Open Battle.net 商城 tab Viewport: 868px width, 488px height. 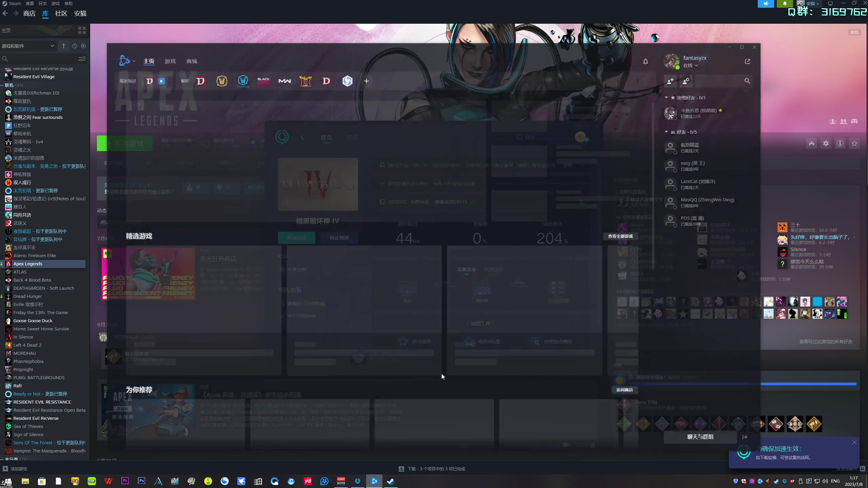click(x=192, y=61)
